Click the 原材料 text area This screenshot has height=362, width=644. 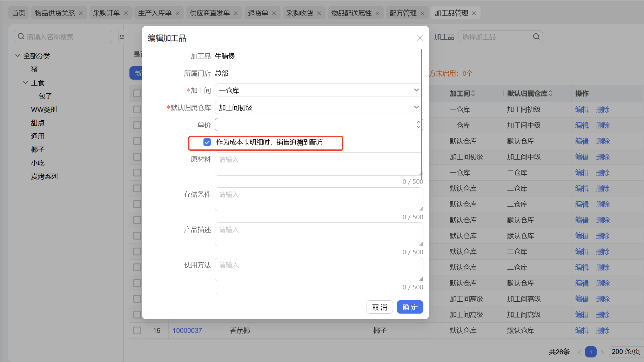coord(319,164)
